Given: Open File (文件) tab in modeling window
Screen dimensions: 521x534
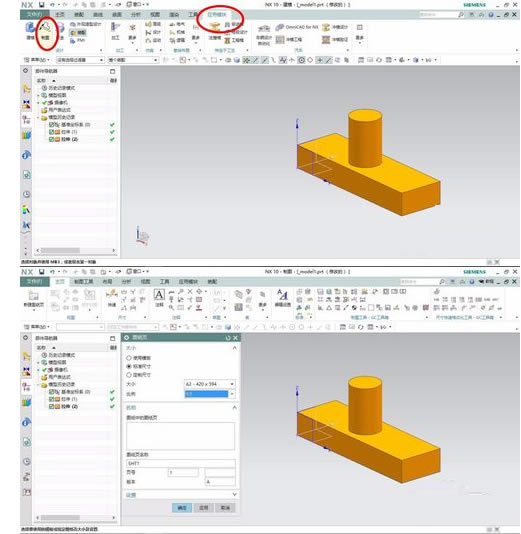Looking at the screenshot, I should [x=35, y=14].
